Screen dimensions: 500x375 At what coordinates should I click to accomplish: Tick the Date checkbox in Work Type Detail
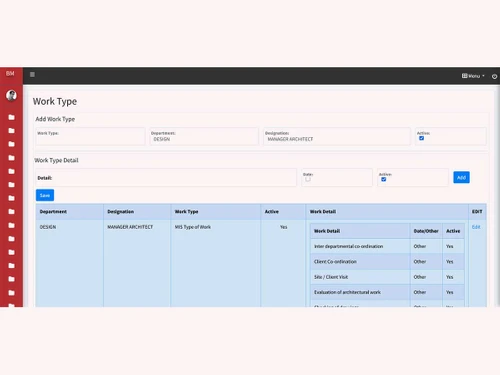click(x=308, y=179)
